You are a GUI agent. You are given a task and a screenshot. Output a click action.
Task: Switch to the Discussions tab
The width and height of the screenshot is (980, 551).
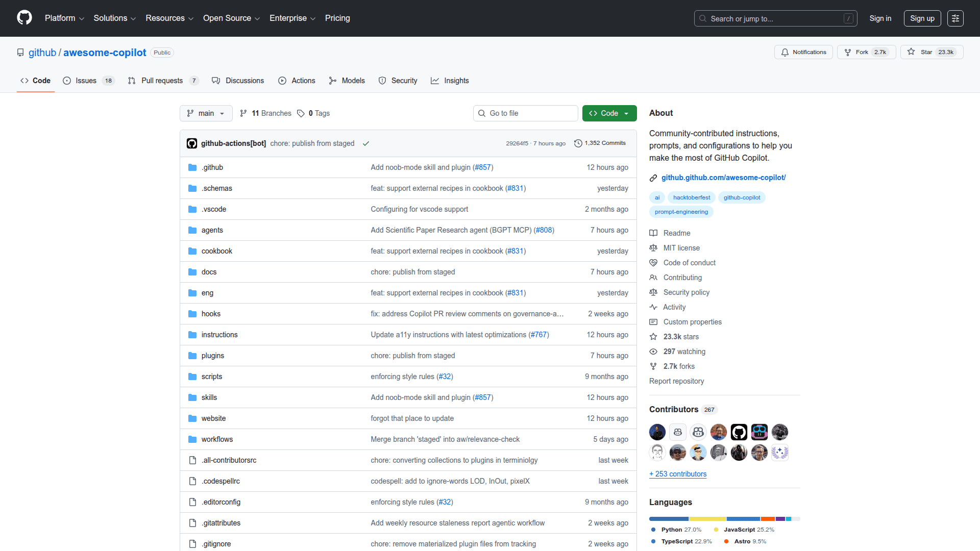pos(244,81)
